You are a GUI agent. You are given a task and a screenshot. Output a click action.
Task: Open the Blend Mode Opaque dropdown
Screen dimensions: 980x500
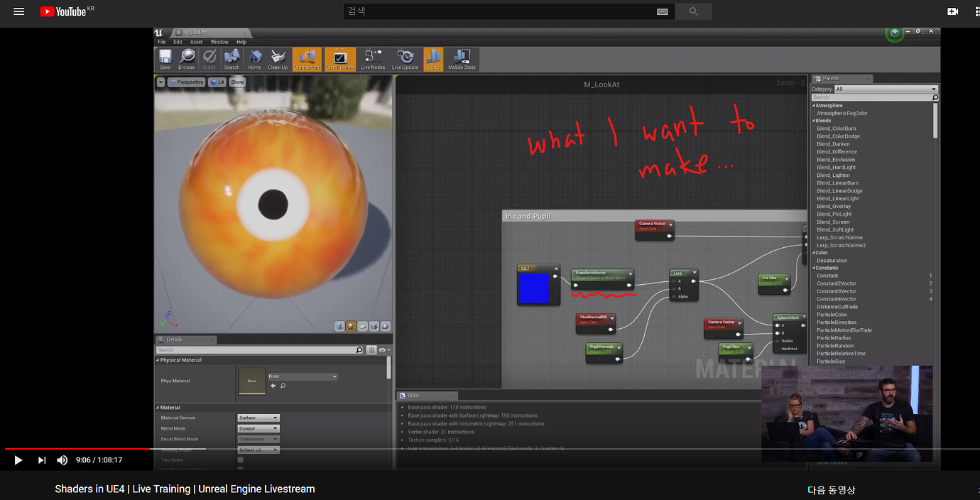pyautogui.click(x=258, y=428)
